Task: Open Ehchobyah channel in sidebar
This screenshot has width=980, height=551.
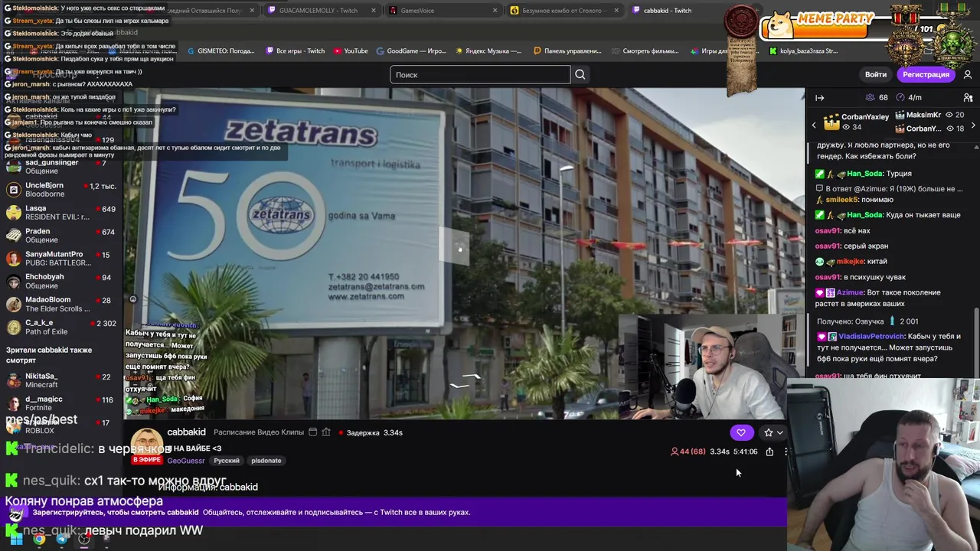Action: click(61, 281)
